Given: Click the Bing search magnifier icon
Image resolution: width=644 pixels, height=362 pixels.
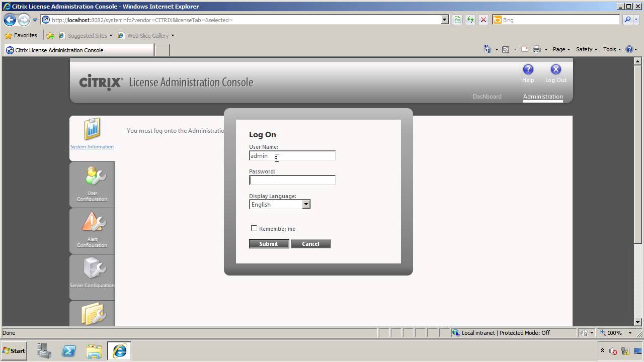Looking at the screenshot, I should click(627, 20).
